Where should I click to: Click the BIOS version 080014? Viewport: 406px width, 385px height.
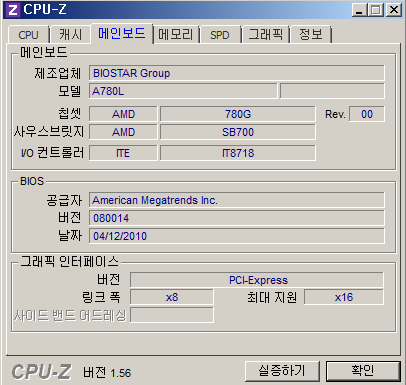(x=237, y=218)
